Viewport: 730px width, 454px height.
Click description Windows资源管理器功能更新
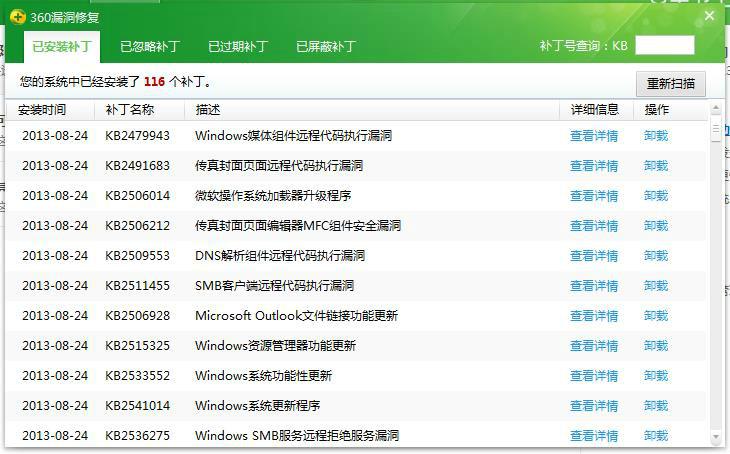pyautogui.click(x=276, y=346)
